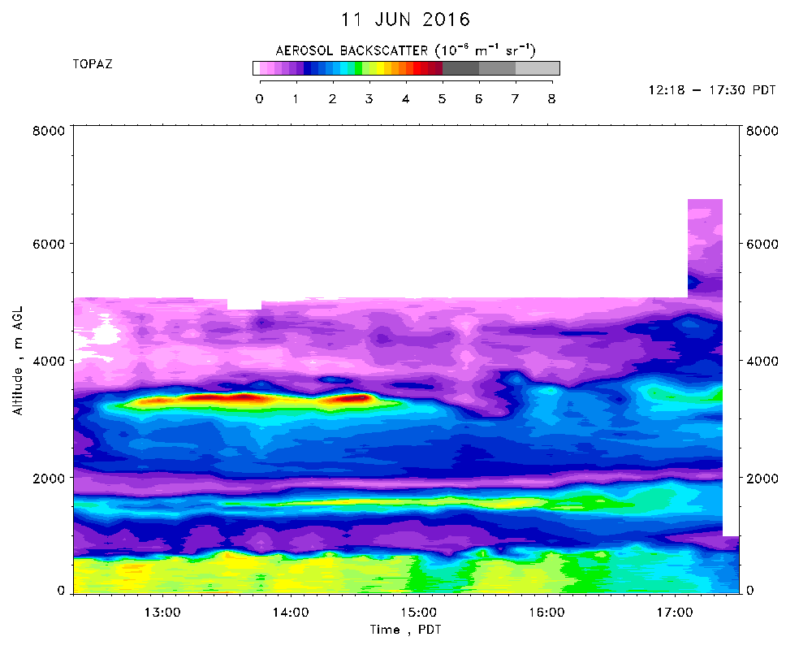
Task: Click the left-axis "6000" altitude label
Action: [x=49, y=244]
